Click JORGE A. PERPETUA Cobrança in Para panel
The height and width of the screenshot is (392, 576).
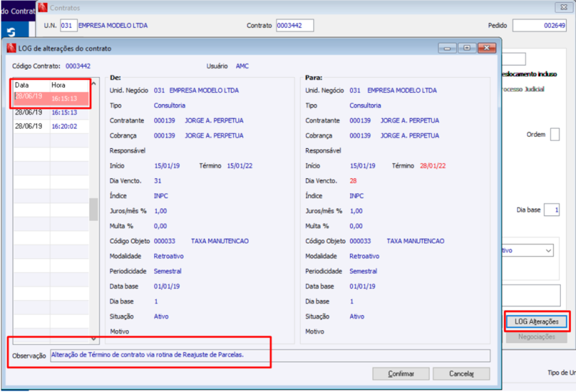(x=410, y=136)
